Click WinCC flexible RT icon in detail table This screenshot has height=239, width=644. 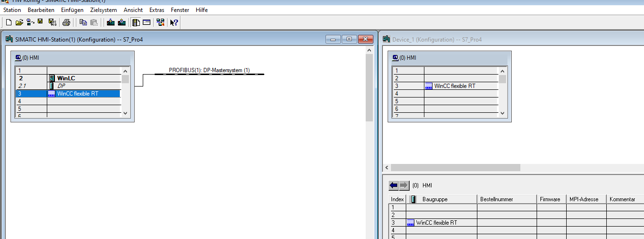click(x=411, y=223)
